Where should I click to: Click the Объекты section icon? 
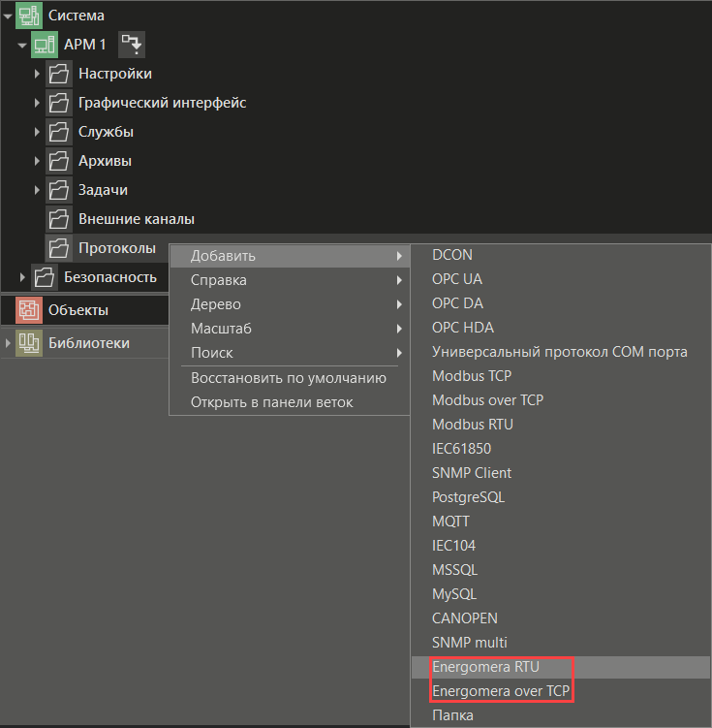click(29, 310)
